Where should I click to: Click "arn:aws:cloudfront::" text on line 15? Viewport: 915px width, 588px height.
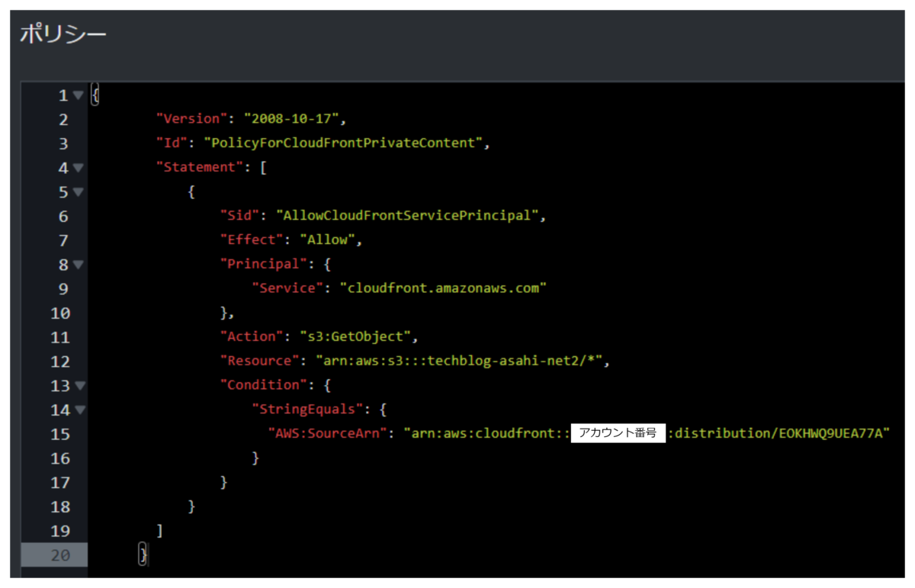[488, 434]
